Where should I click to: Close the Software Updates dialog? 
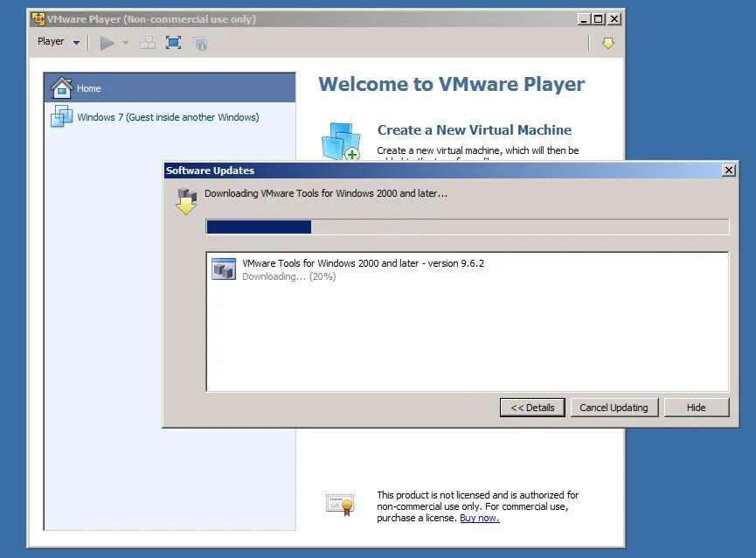pyautogui.click(x=729, y=171)
